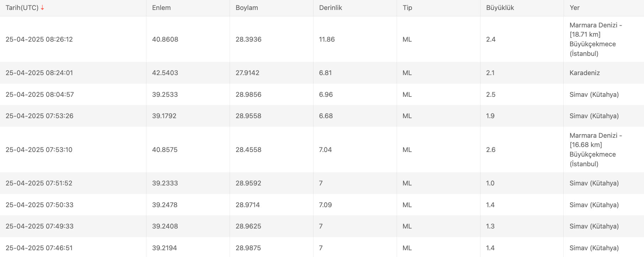Click the Tip column header

[407, 8]
